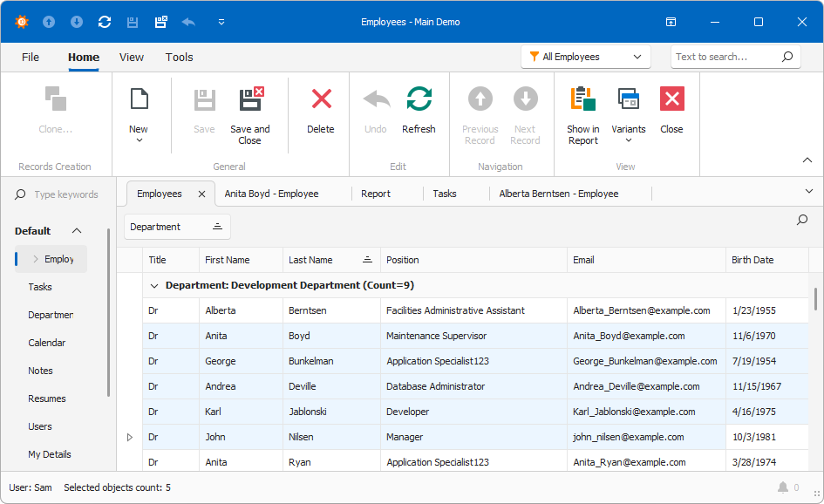
Task: Click the red Close view icon in ribbon
Action: pos(671,99)
